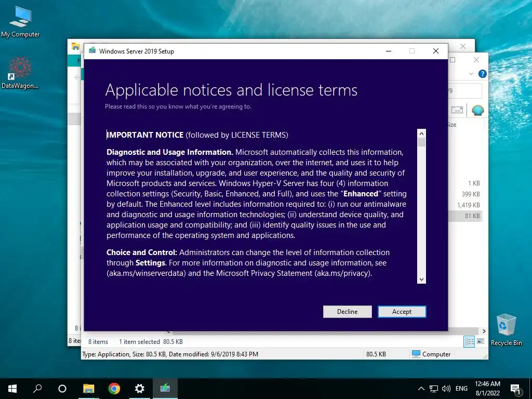This screenshot has height=399, width=532.
Task: Open Settings gear on taskbar
Action: click(139, 389)
